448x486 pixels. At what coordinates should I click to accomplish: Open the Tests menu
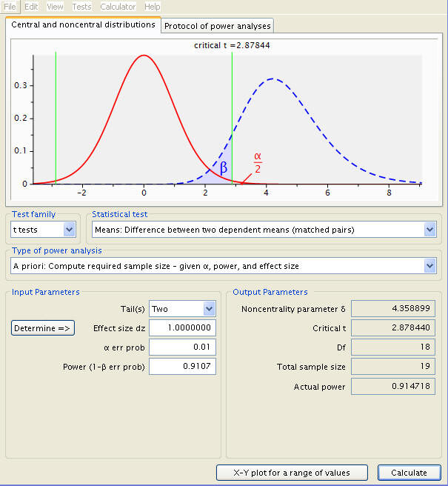click(x=81, y=7)
